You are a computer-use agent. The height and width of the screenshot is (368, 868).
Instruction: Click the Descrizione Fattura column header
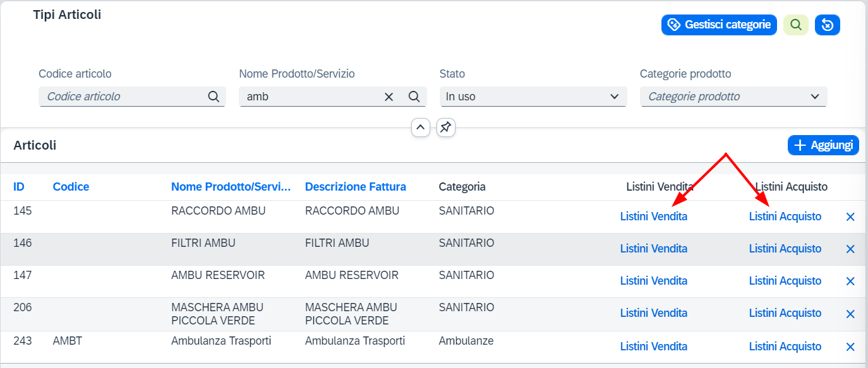[x=356, y=187]
